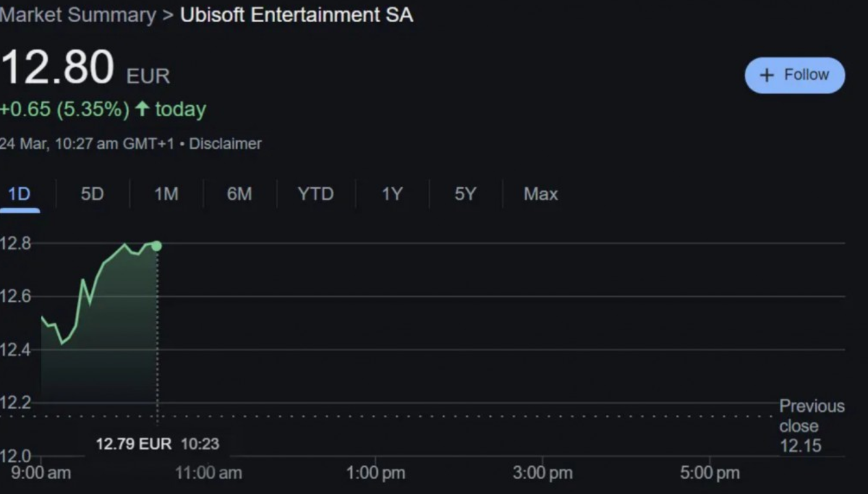This screenshot has height=494, width=868.
Task: Click the 12.80 price value
Action: (57, 67)
